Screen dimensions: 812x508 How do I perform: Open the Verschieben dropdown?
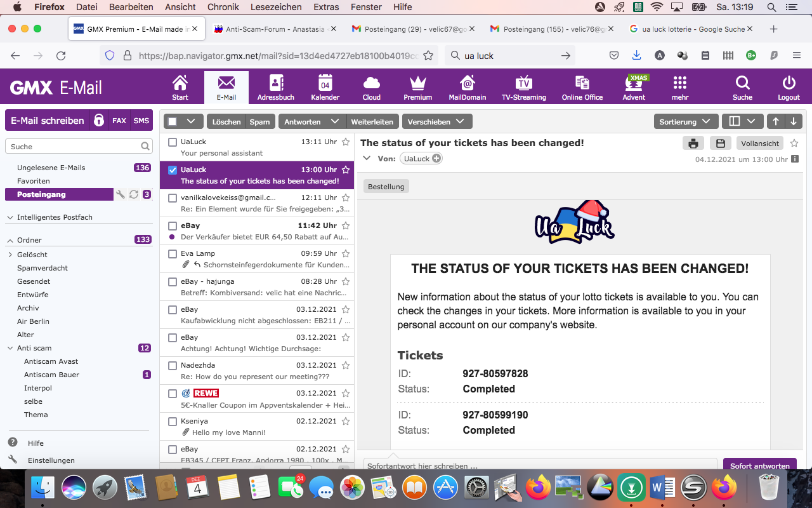click(437, 121)
